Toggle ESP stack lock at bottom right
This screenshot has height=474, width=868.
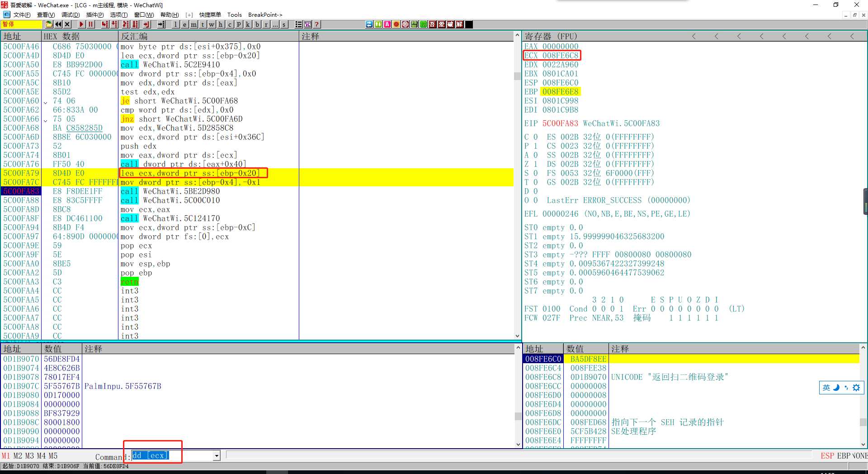827,456
